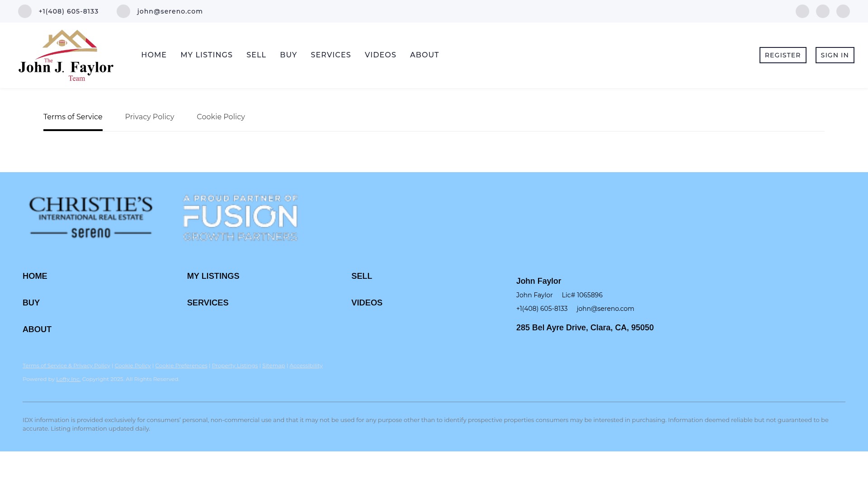Image resolution: width=868 pixels, height=488 pixels.
Task: Click the header email john@sereno.com
Action: click(170, 11)
